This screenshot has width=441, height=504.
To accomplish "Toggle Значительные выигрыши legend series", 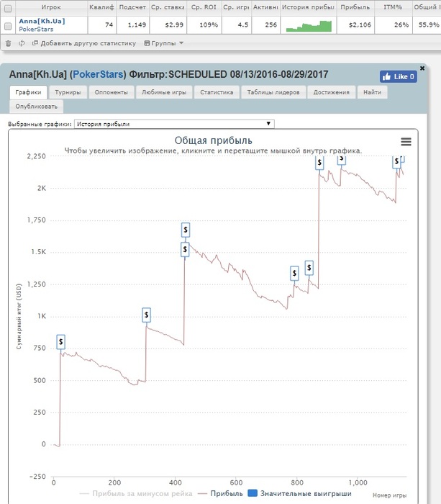I will click(x=300, y=493).
